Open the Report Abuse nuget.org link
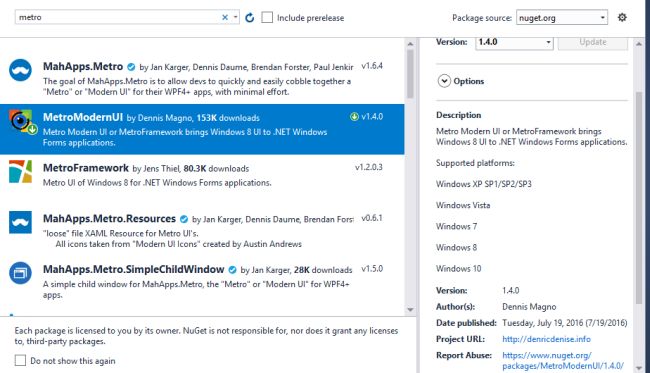The width and height of the screenshot is (650, 373). (x=563, y=361)
